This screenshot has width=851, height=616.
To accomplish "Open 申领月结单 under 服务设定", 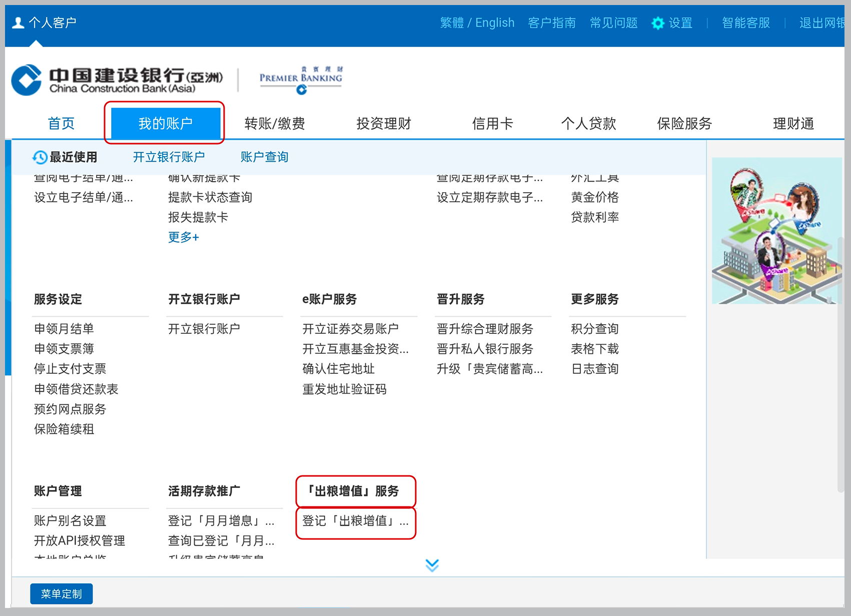I will pos(64,329).
